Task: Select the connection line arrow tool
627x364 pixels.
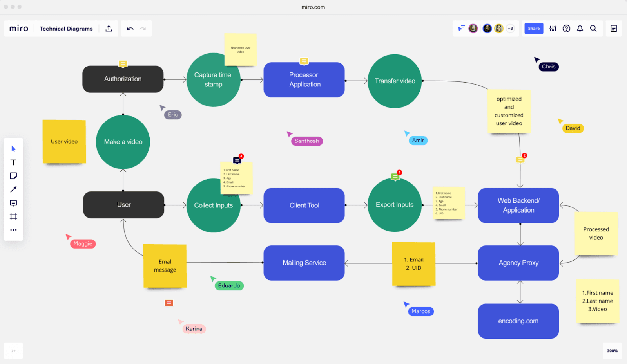Action: click(13, 189)
